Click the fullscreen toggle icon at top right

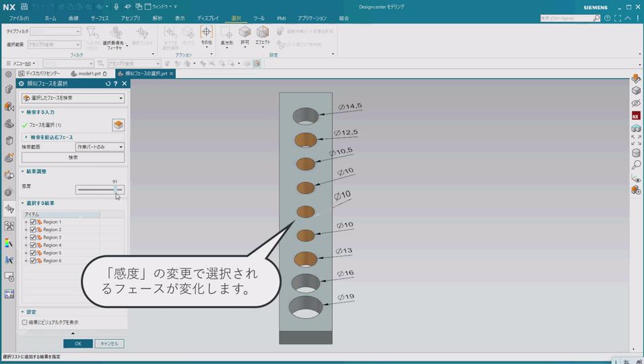pyautogui.click(x=617, y=18)
